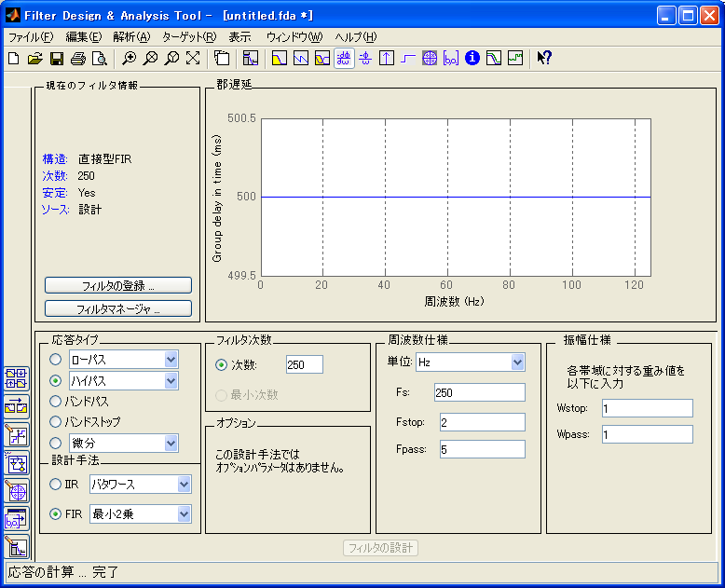Open the 解析(A) menu

[x=131, y=37]
